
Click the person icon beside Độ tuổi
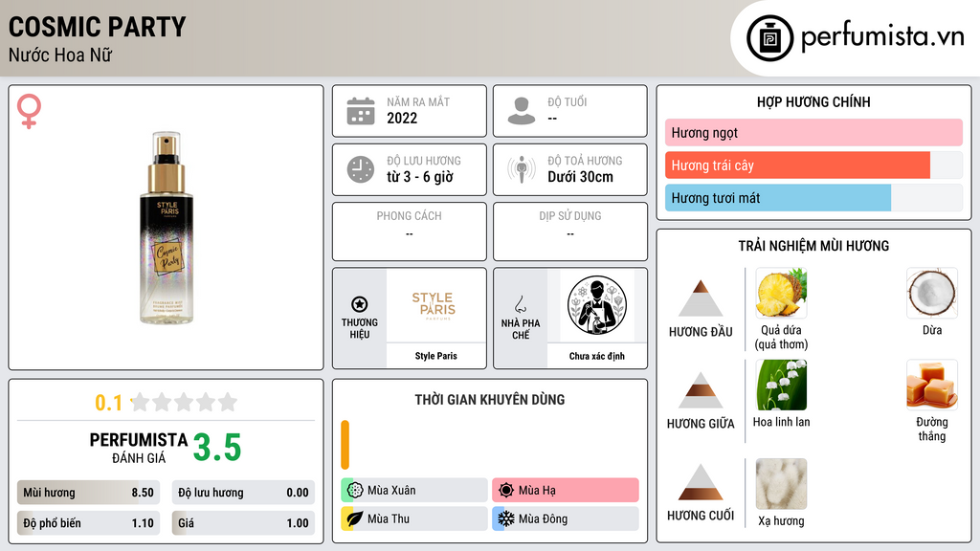tap(522, 111)
